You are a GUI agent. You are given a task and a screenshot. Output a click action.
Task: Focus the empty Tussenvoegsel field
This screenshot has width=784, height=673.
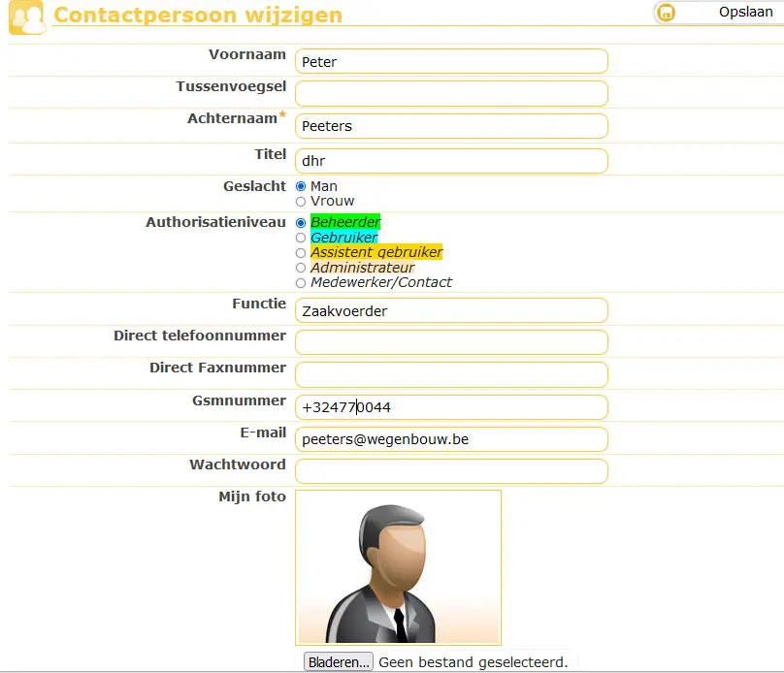point(451,93)
